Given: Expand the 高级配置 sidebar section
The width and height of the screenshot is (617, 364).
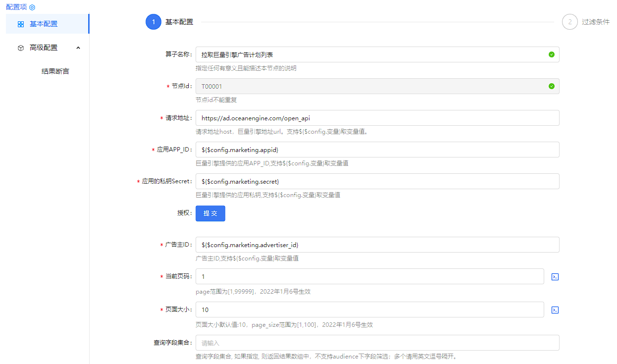Looking at the screenshot, I should click(x=44, y=48).
